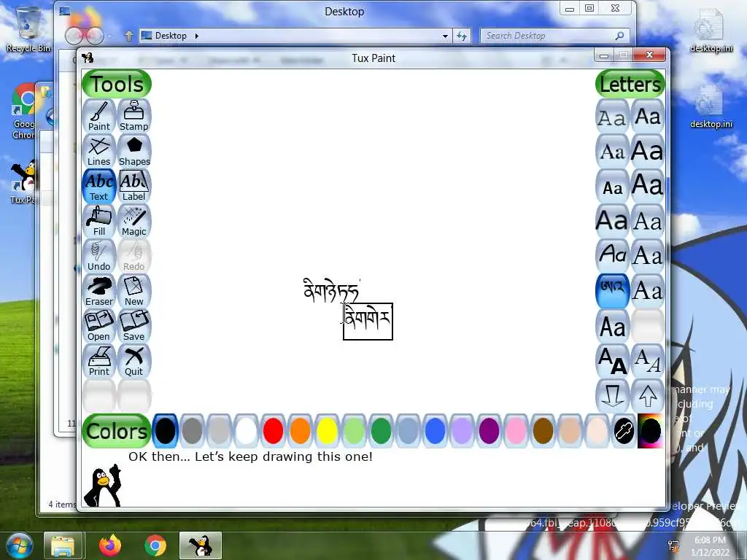Choose red color swatch
Viewport: 747px width, 560px height.
click(273, 431)
